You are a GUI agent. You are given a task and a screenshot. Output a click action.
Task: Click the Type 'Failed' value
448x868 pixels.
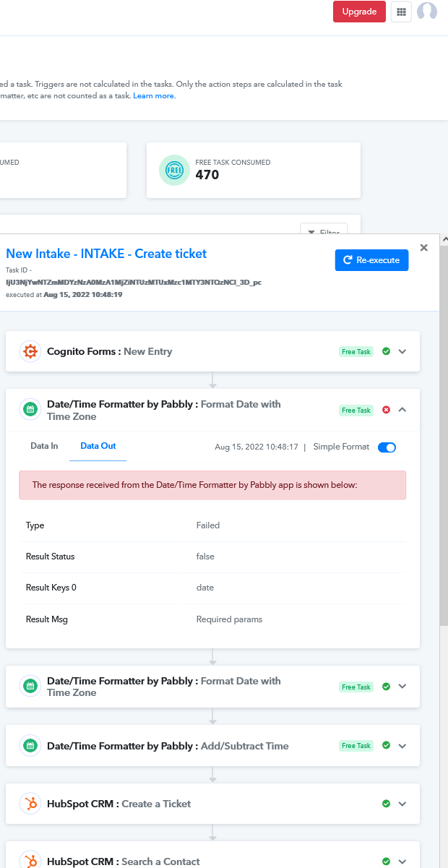(x=208, y=525)
